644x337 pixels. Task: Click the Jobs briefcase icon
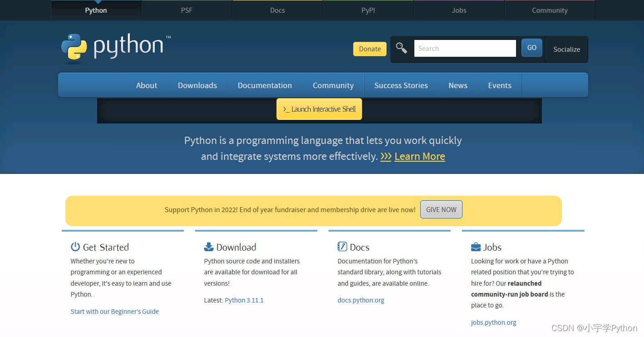pos(476,247)
